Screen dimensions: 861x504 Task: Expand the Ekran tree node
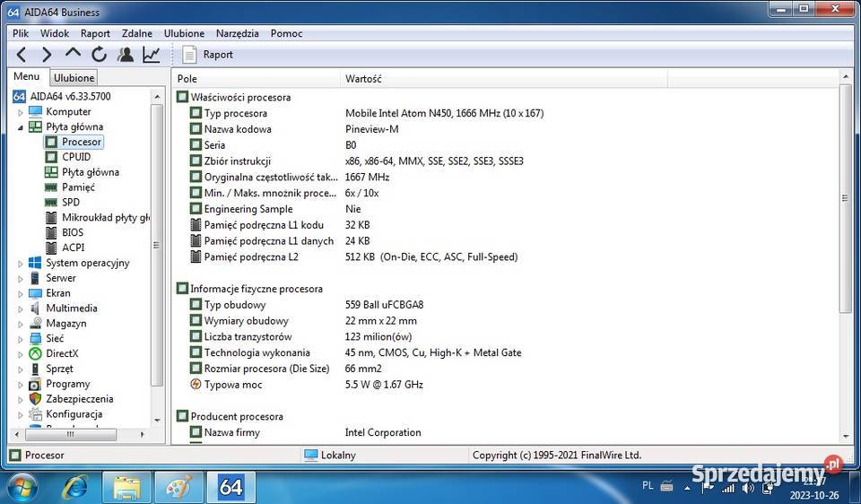pyautogui.click(x=21, y=294)
